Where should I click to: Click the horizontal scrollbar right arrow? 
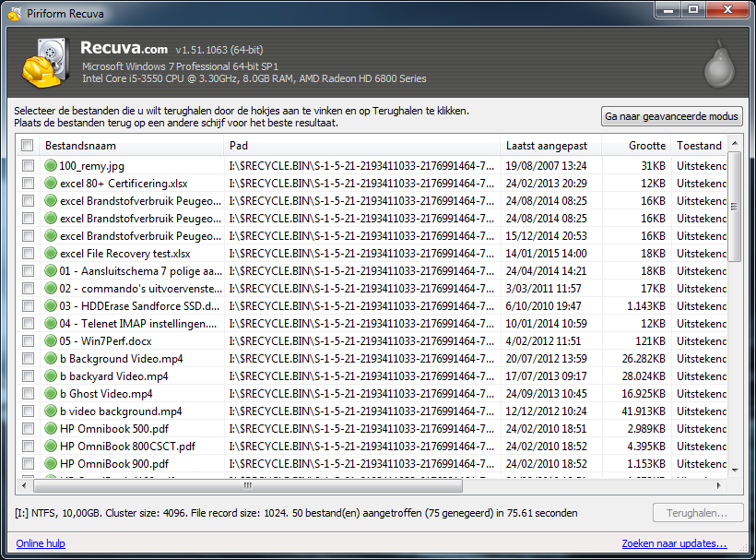718,485
